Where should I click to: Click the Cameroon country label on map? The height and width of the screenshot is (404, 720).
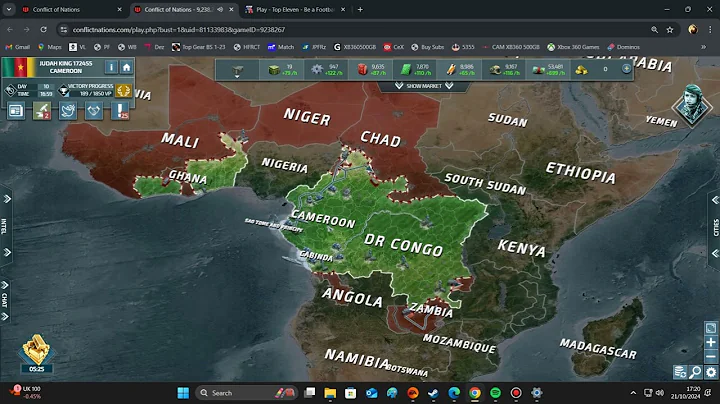(x=323, y=219)
